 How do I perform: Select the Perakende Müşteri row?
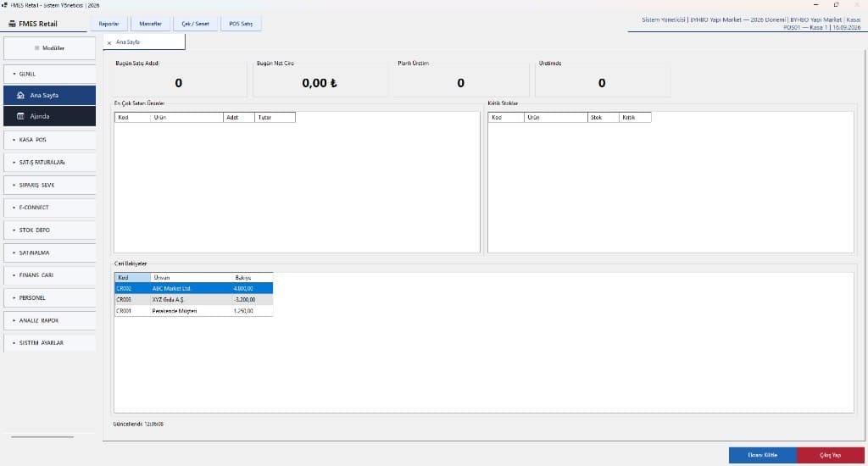(194, 311)
